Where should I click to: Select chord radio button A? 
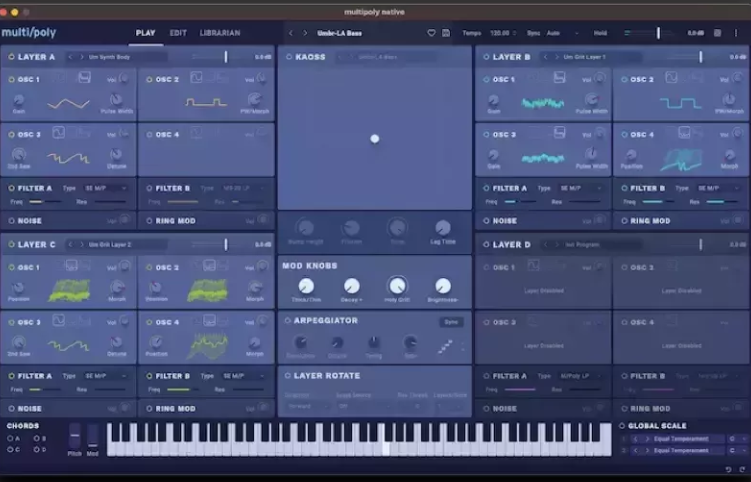click(x=10, y=438)
